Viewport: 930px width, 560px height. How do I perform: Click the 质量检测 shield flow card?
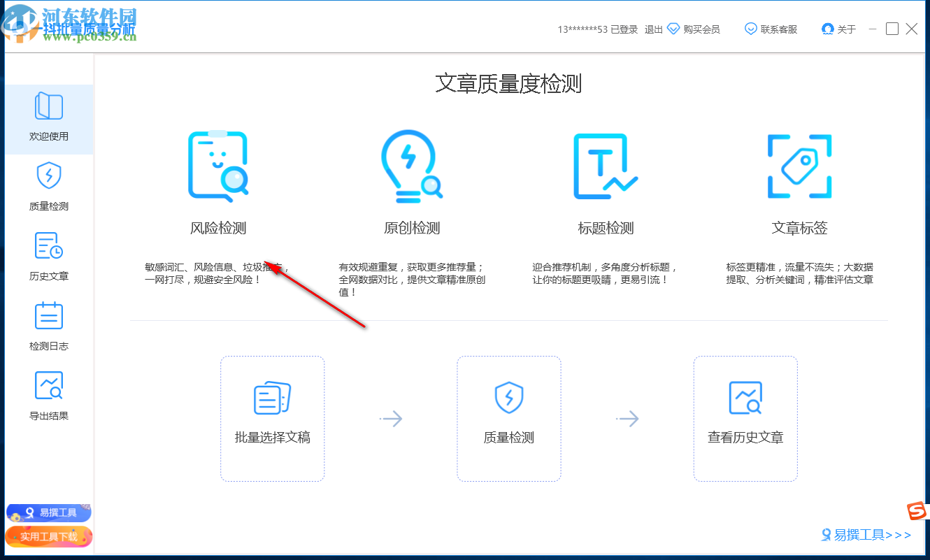pyautogui.click(x=508, y=418)
